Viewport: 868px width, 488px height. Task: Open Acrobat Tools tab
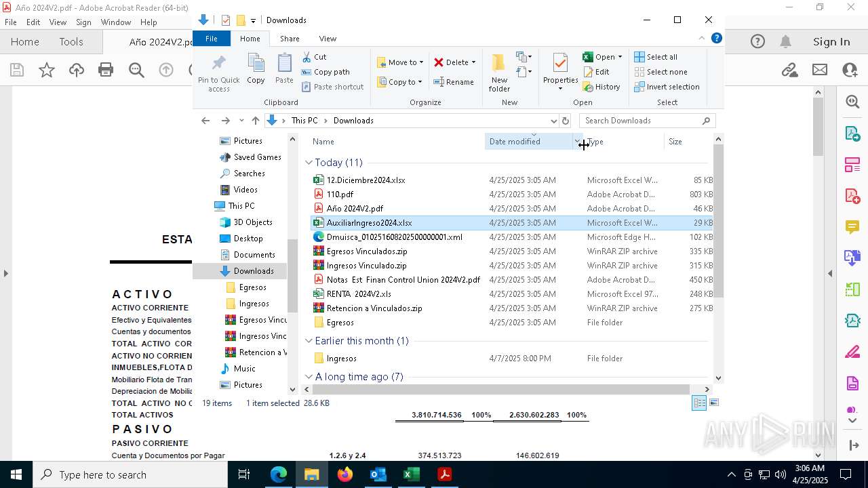click(71, 41)
